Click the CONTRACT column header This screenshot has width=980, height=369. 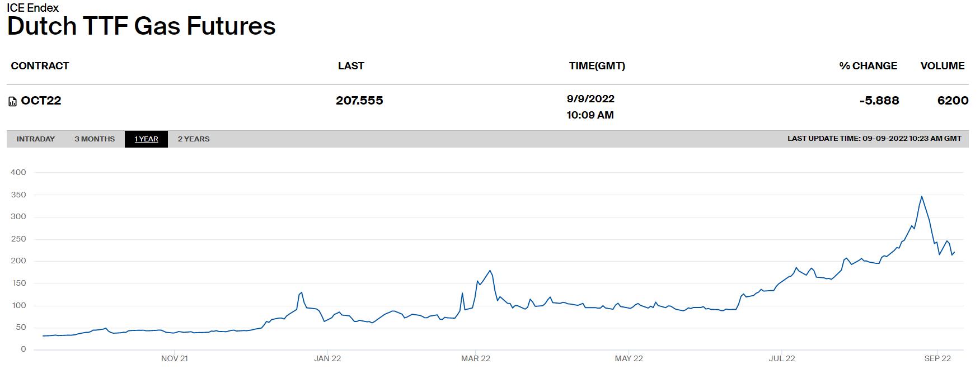(40, 66)
